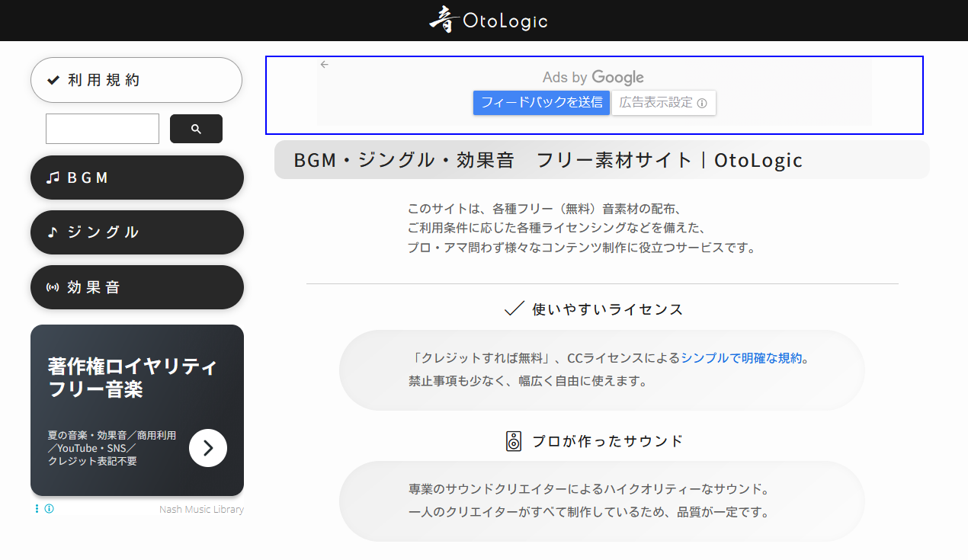This screenshot has width=968, height=560.
Task: Click the back arrow in the Google ad
Action: coord(324,64)
